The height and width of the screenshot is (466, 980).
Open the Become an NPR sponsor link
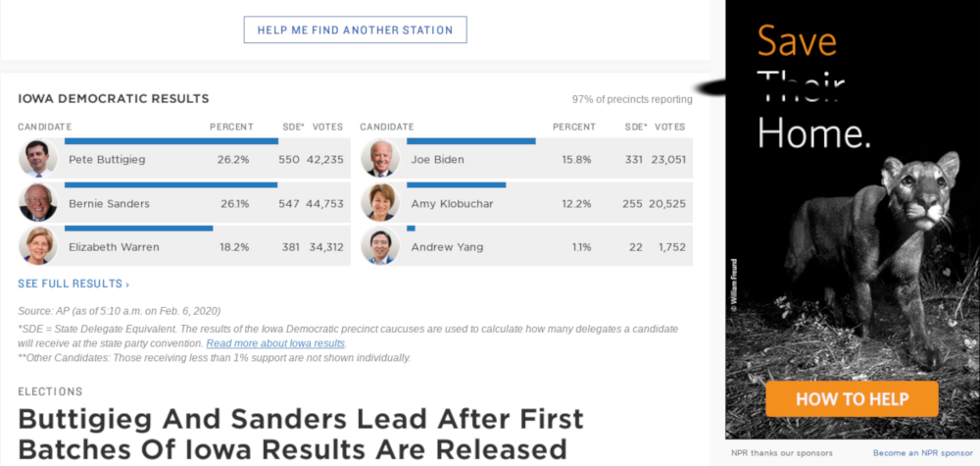coord(922,453)
